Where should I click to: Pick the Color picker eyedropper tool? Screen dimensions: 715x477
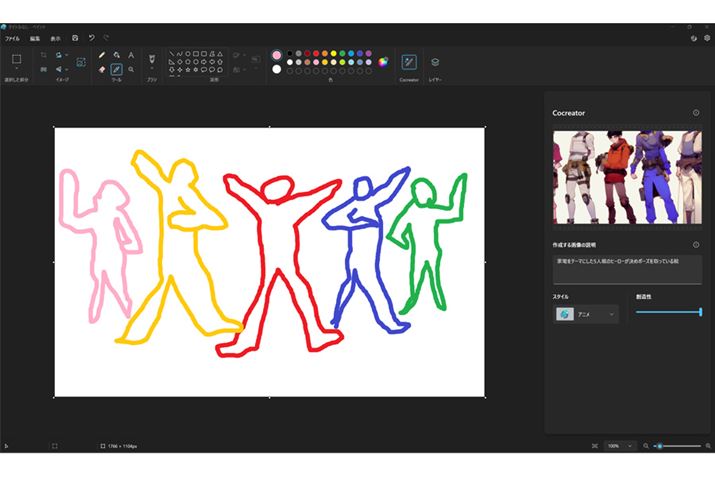point(117,69)
